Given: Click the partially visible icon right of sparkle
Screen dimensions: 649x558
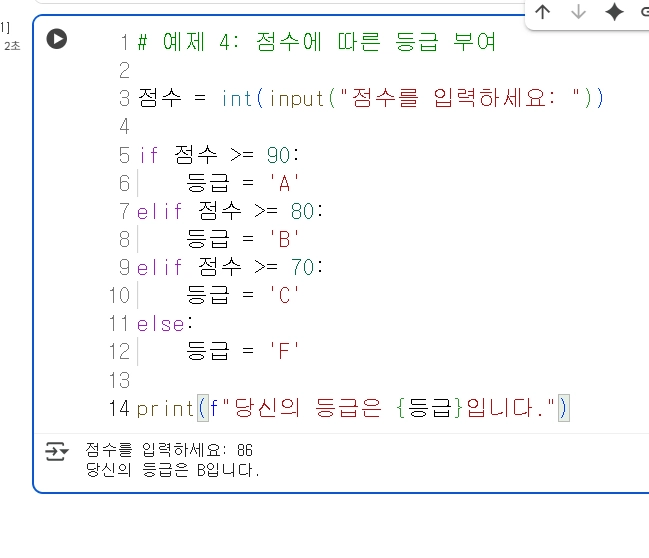Looking at the screenshot, I should pyautogui.click(x=644, y=12).
